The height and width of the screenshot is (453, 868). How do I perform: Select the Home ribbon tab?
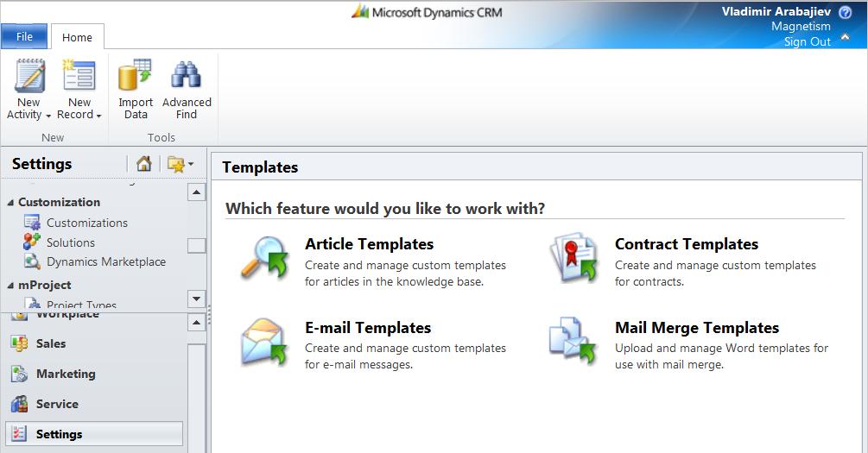click(77, 37)
